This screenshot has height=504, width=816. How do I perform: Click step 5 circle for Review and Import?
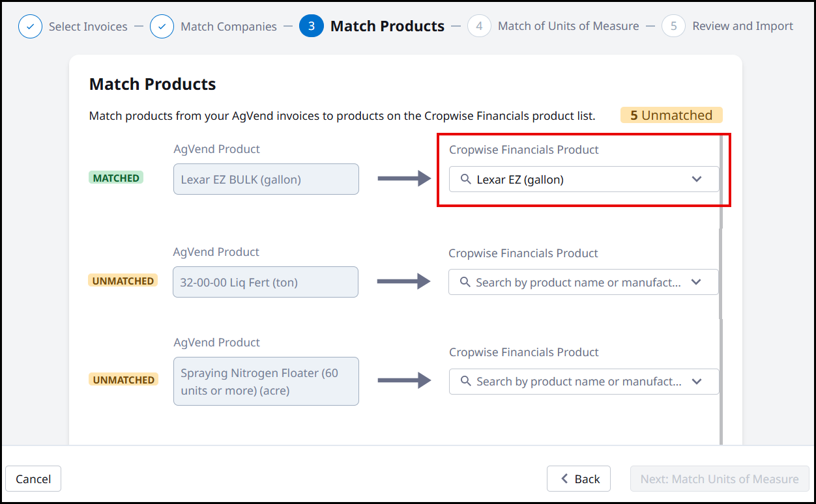673,26
